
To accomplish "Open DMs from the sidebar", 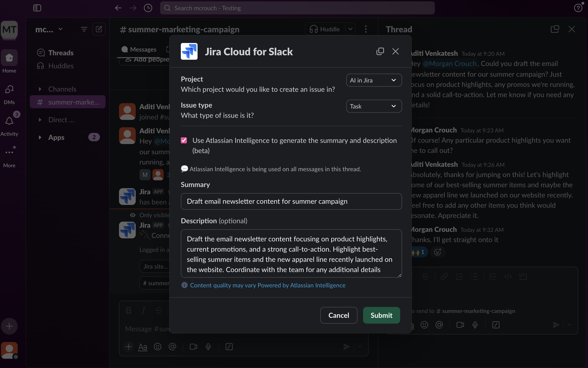I will pos(9,94).
